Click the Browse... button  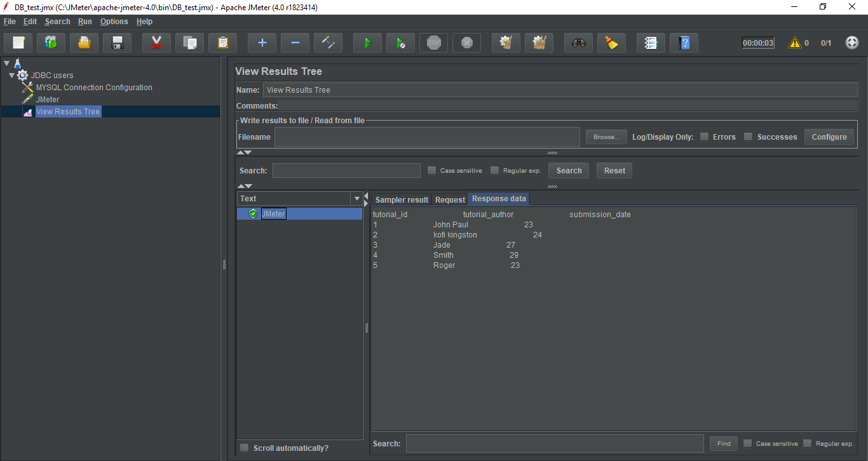[x=606, y=137]
